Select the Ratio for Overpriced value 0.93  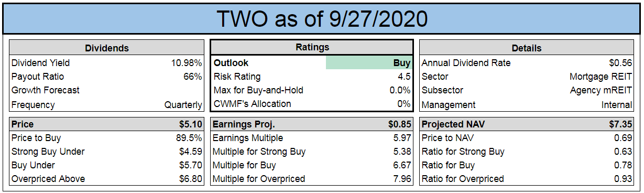click(x=624, y=179)
